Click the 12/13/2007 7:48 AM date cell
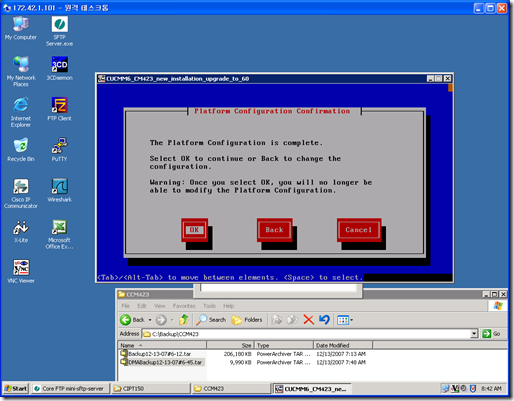The image size is (514, 401). [341, 362]
